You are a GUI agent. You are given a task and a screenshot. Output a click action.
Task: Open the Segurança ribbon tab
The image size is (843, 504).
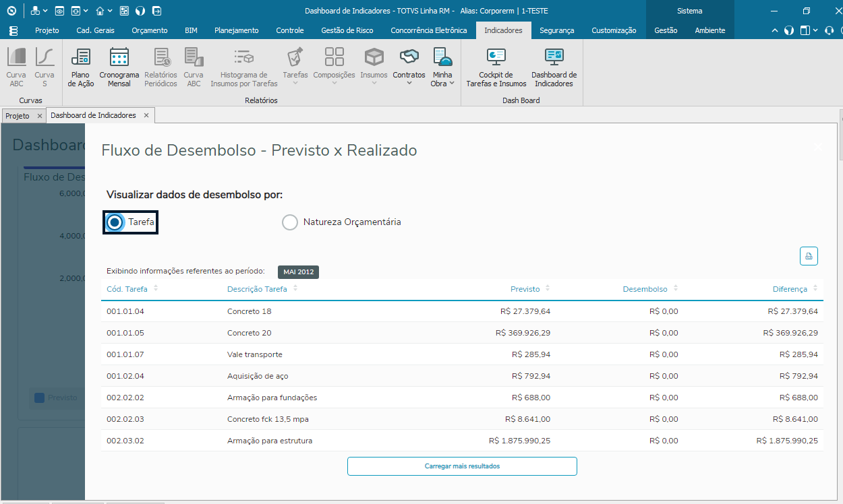tap(557, 30)
